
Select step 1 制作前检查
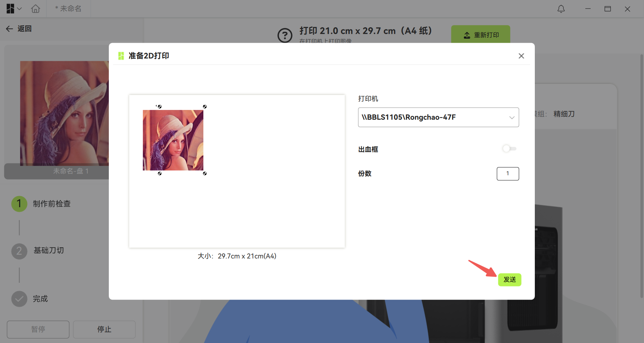point(41,204)
